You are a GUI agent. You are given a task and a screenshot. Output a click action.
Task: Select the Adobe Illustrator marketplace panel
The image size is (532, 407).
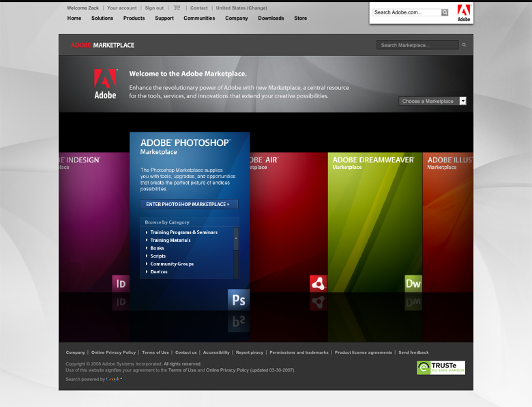pyautogui.click(x=448, y=222)
